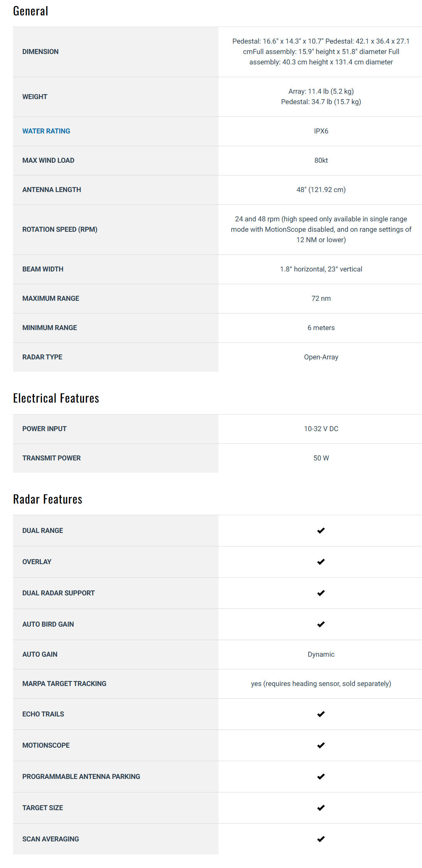Click the MARPA Target Tracking label
The width and height of the screenshot is (422, 868).
(x=64, y=684)
